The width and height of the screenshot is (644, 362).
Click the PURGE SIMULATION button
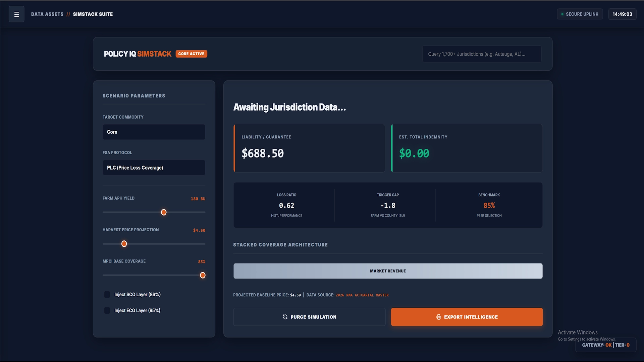coord(309,317)
